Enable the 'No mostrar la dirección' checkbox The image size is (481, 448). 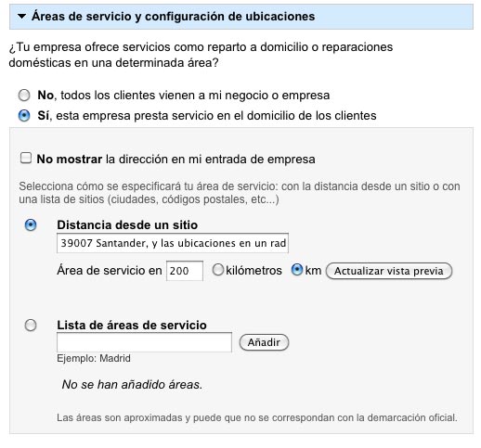[26, 158]
